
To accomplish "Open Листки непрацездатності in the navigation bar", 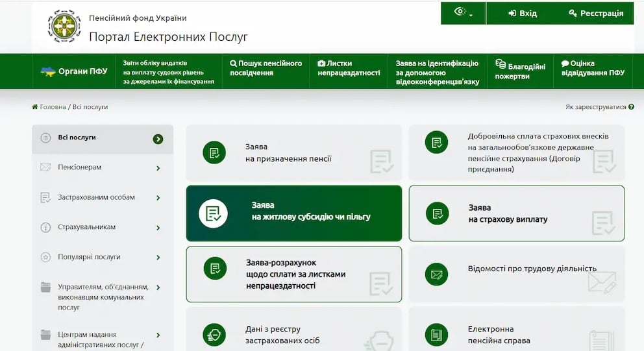I will click(x=349, y=68).
